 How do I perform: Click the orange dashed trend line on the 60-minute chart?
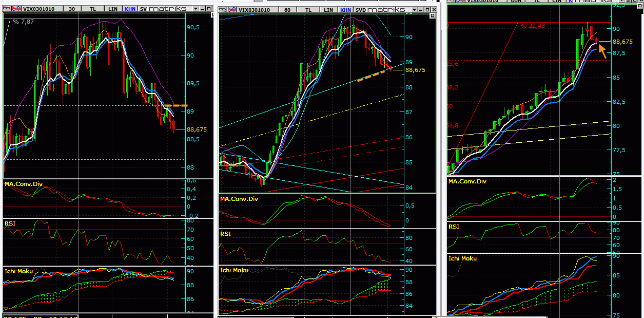tap(374, 75)
